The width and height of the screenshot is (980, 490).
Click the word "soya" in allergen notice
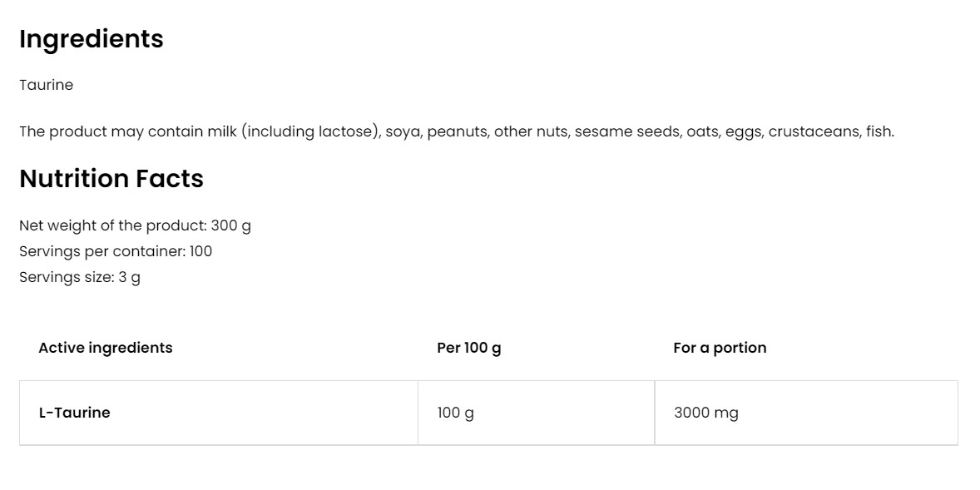pyautogui.click(x=402, y=131)
